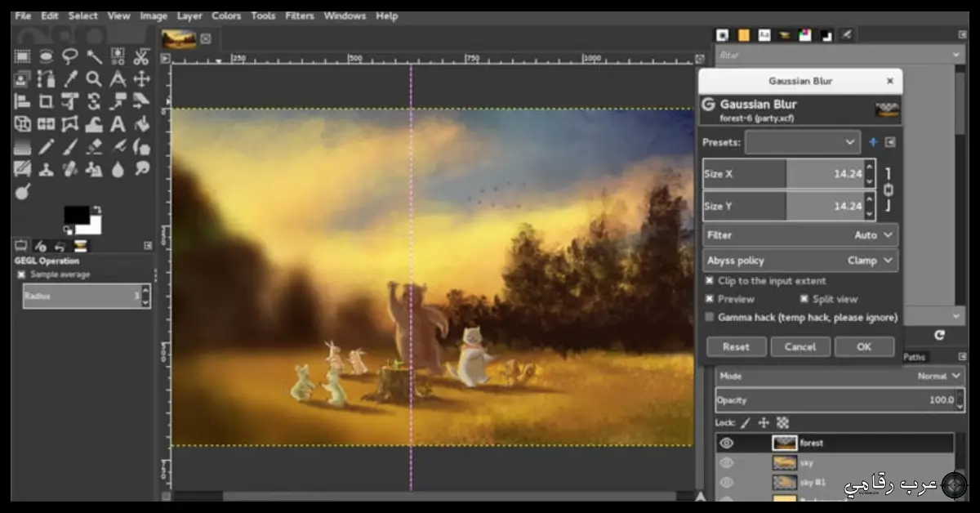Open the Presets dropdown
The image size is (980, 513).
tap(802, 142)
